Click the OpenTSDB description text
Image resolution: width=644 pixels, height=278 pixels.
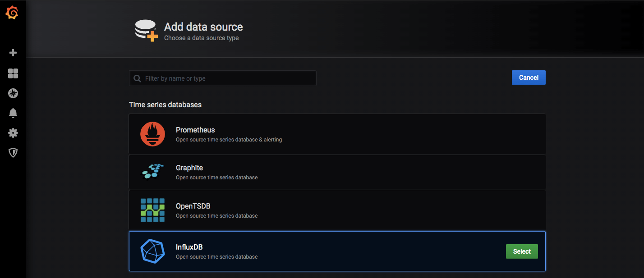pyautogui.click(x=216, y=216)
